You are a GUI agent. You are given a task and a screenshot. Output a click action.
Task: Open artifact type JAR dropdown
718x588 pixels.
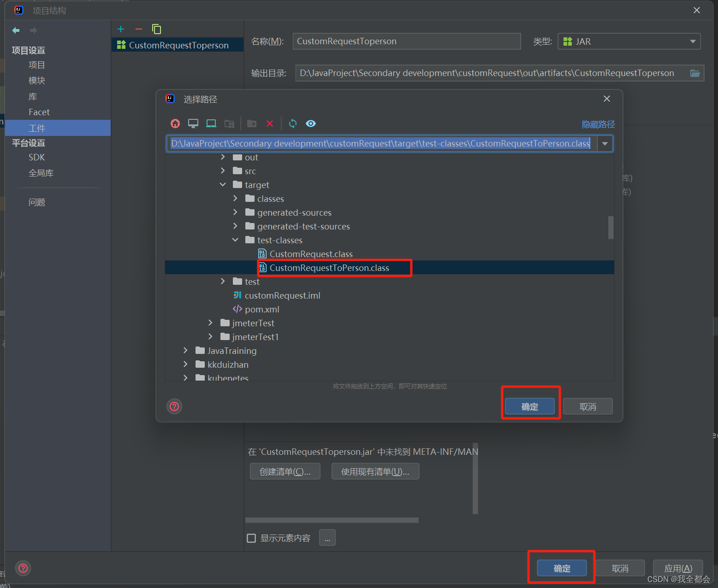point(629,41)
